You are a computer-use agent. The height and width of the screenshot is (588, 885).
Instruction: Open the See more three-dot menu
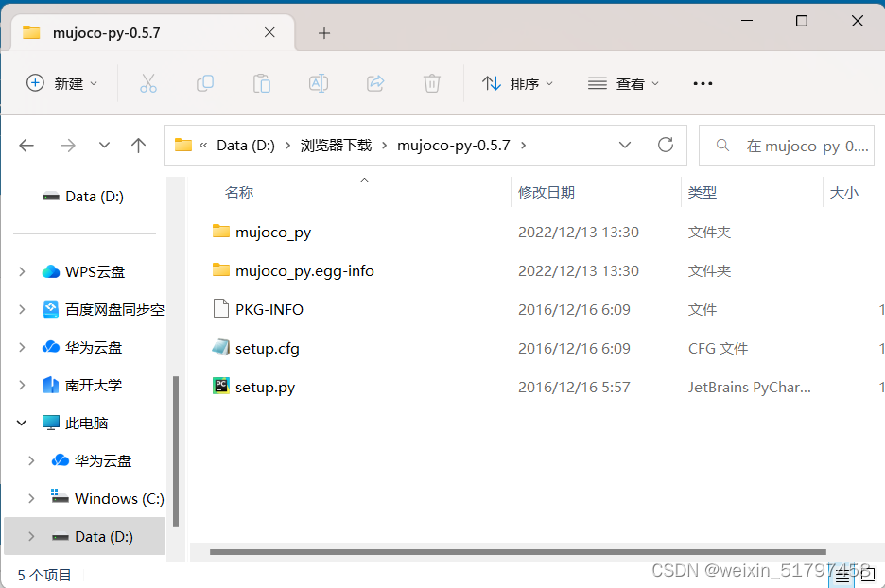click(x=703, y=83)
